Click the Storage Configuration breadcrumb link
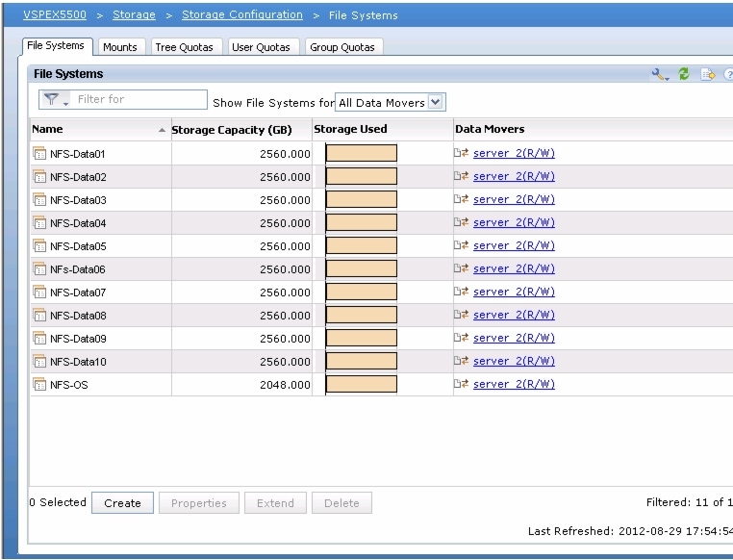The width and height of the screenshot is (733, 560). pyautogui.click(x=241, y=15)
